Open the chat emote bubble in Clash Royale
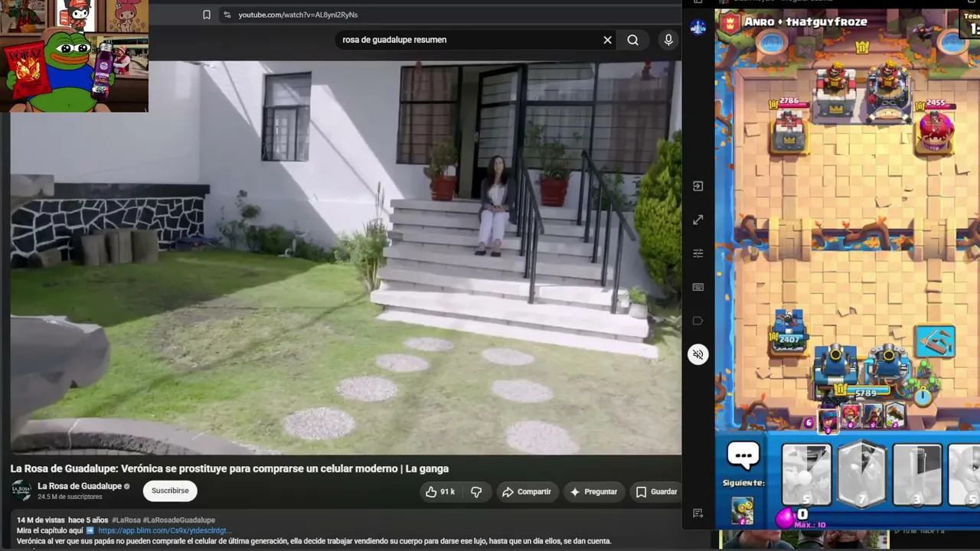 pos(743,456)
